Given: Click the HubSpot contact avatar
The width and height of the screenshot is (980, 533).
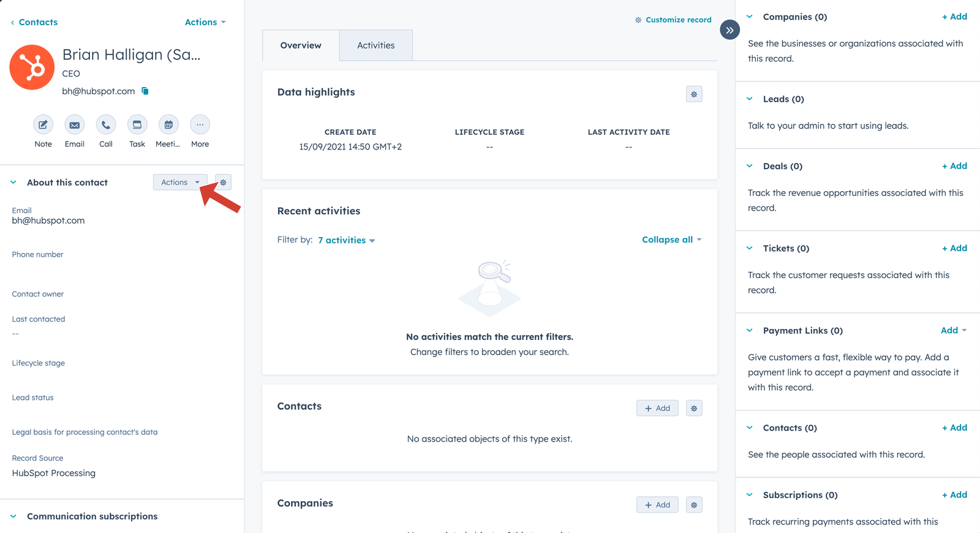Looking at the screenshot, I should click(x=32, y=67).
